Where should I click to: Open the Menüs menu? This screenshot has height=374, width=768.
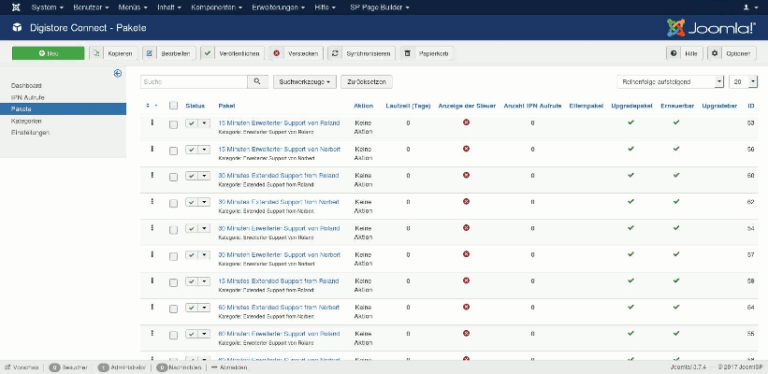pos(133,8)
